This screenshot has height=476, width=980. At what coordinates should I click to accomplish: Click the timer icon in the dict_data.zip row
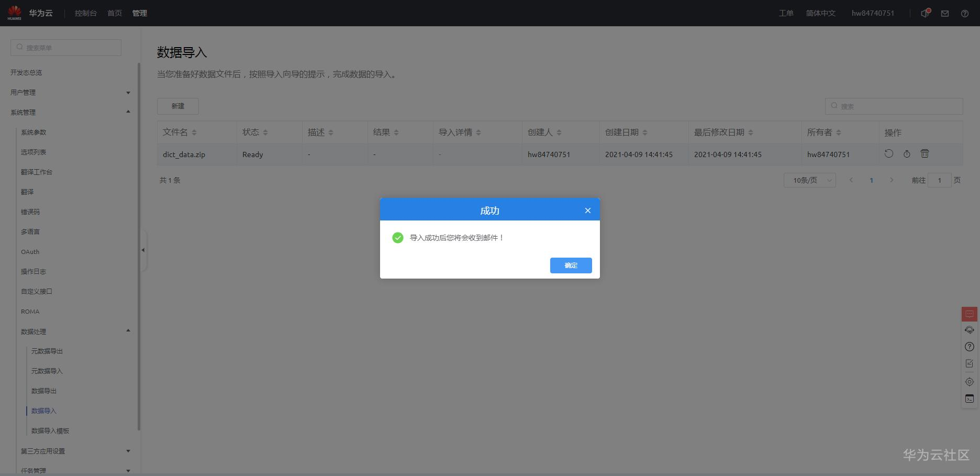[x=907, y=153]
